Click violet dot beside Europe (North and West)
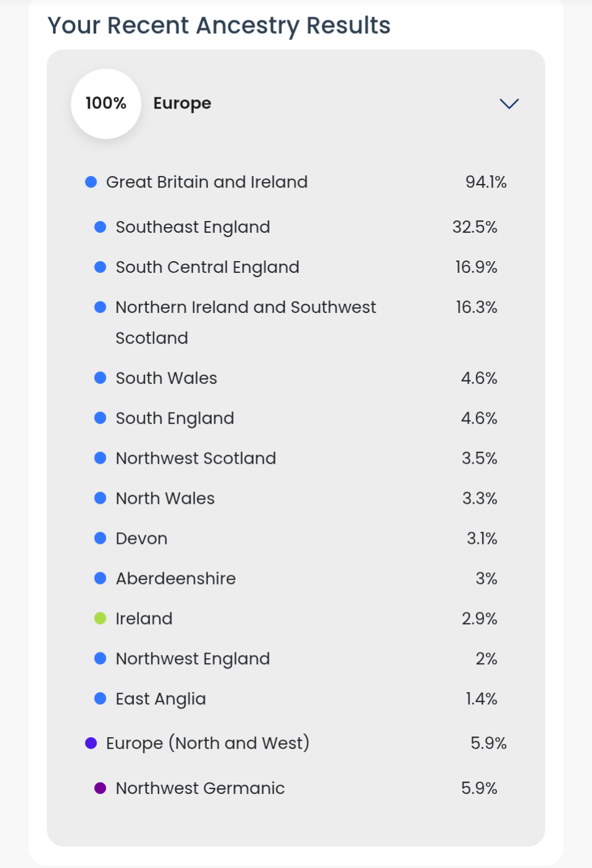 [x=91, y=743]
